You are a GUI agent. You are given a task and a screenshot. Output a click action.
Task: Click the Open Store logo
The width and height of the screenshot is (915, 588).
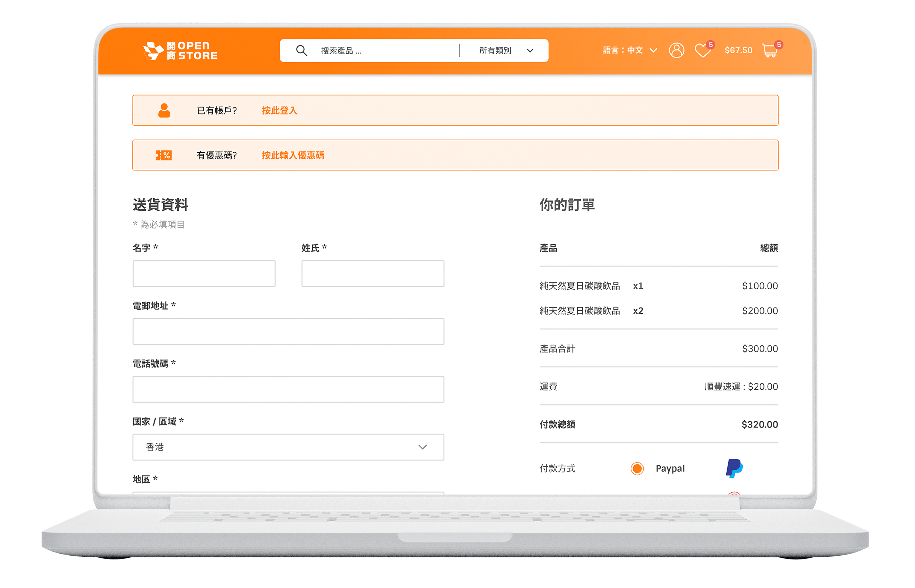(180, 51)
